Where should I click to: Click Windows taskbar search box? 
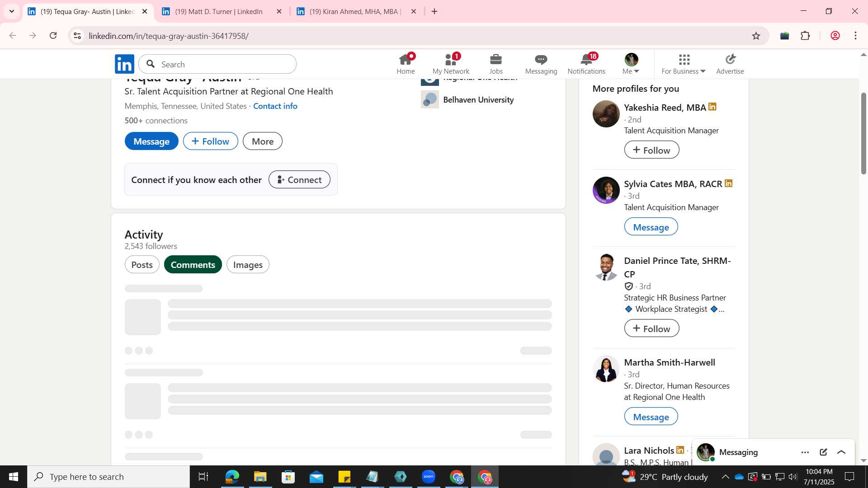tap(108, 477)
